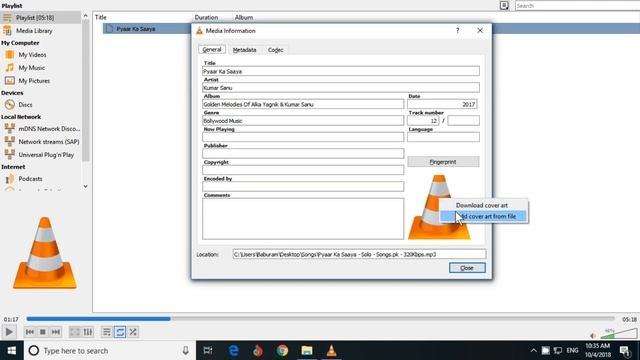640x360 pixels.
Task: Click into the Publisher field
Action: (x=303, y=153)
